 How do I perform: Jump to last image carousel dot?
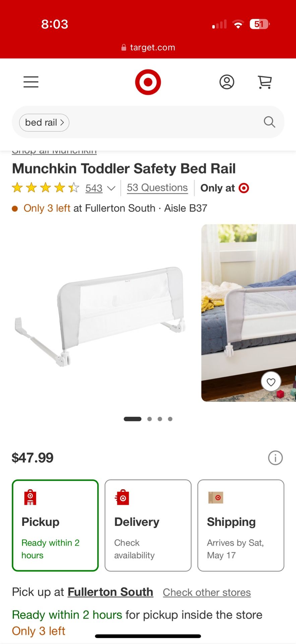pos(170,419)
